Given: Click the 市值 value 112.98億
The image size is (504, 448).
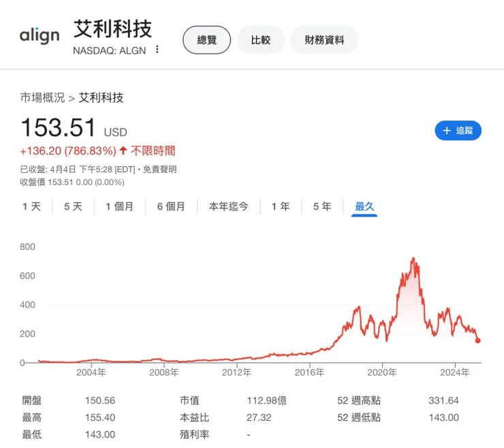Looking at the screenshot, I should pos(267,401).
